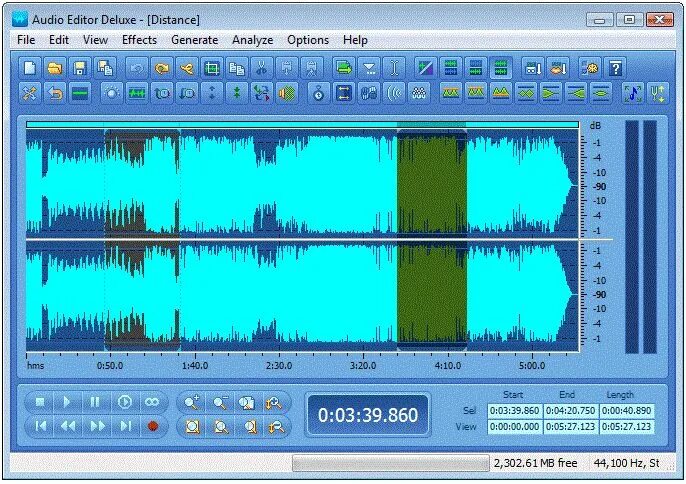
Task: Jump to the start of track
Action: coord(40,426)
